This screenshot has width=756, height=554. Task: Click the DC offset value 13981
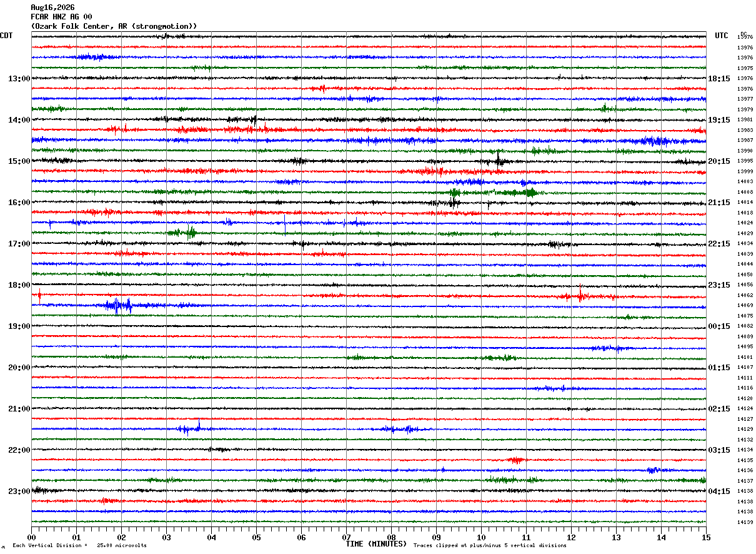(x=745, y=119)
